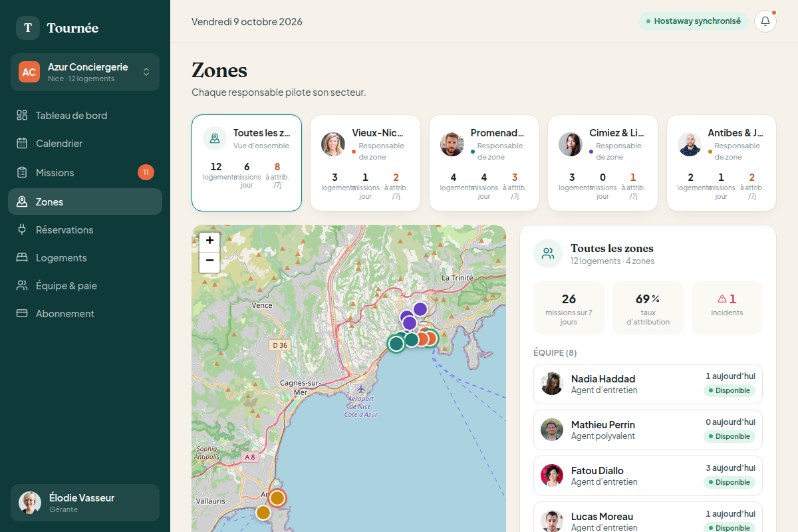This screenshot has width=798, height=532.
Task: Click Fatou Diallo's Disponible status badge
Action: pos(730,482)
